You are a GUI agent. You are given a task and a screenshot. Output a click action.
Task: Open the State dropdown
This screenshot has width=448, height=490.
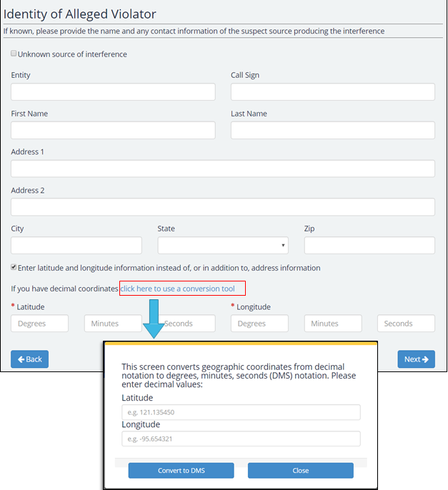(x=223, y=246)
